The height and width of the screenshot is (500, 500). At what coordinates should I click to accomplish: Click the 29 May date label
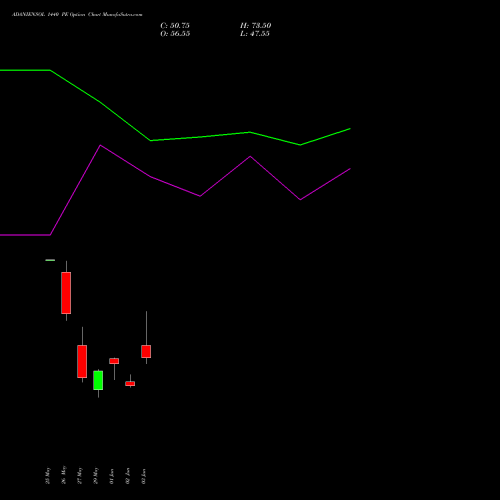(96, 476)
